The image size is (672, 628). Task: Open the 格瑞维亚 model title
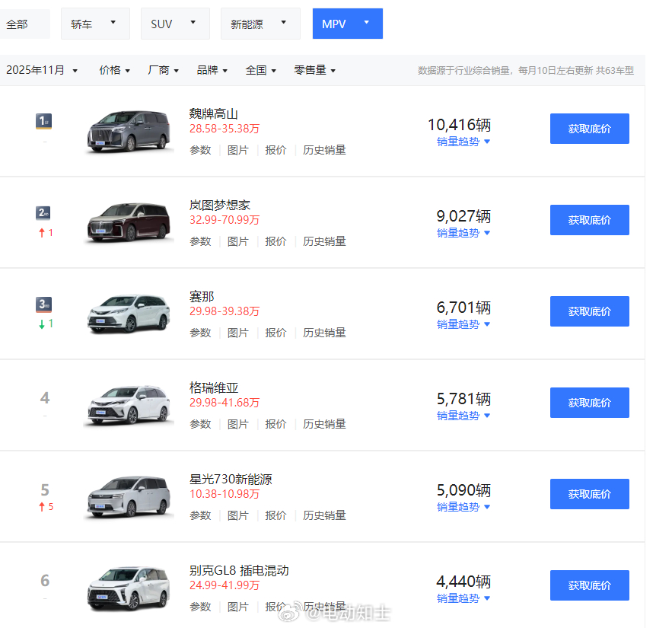(213, 387)
